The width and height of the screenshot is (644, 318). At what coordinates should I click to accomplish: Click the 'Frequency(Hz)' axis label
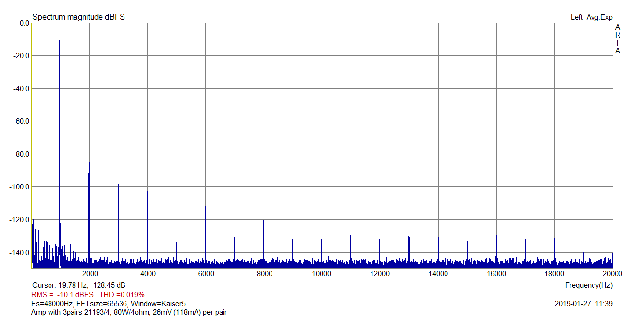[x=589, y=285]
